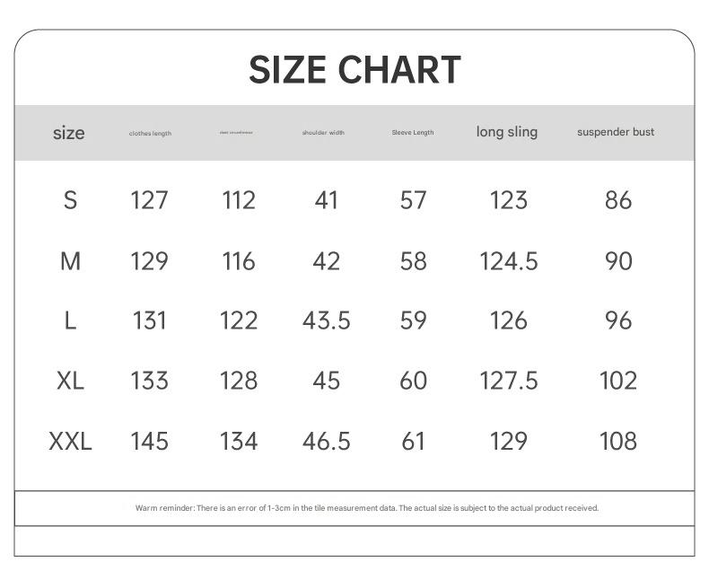Click the 124.5 long sling value
Image resolution: width=709 pixels, height=588 pixels.
[x=509, y=261]
